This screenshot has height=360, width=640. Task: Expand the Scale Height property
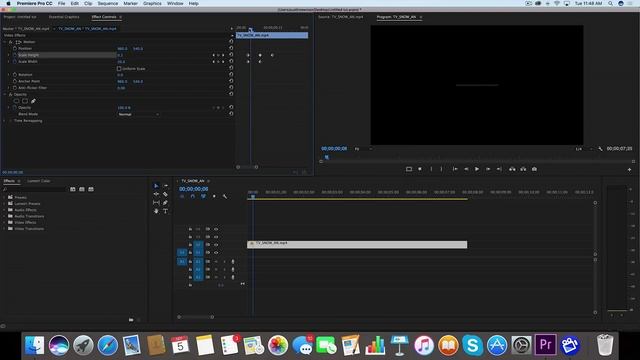click(x=9, y=55)
